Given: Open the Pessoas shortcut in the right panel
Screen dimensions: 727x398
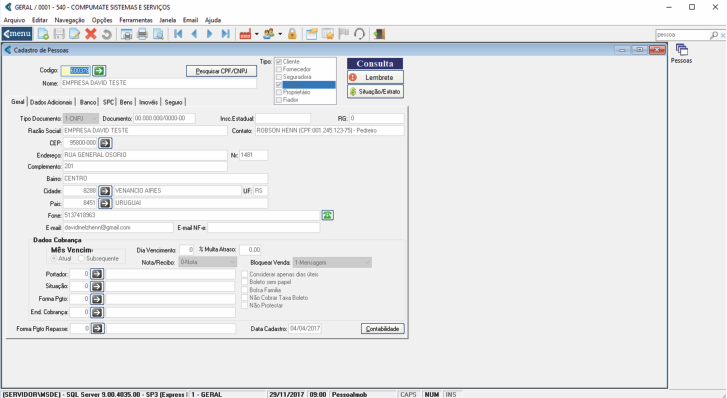Looking at the screenshot, I should click(x=681, y=53).
